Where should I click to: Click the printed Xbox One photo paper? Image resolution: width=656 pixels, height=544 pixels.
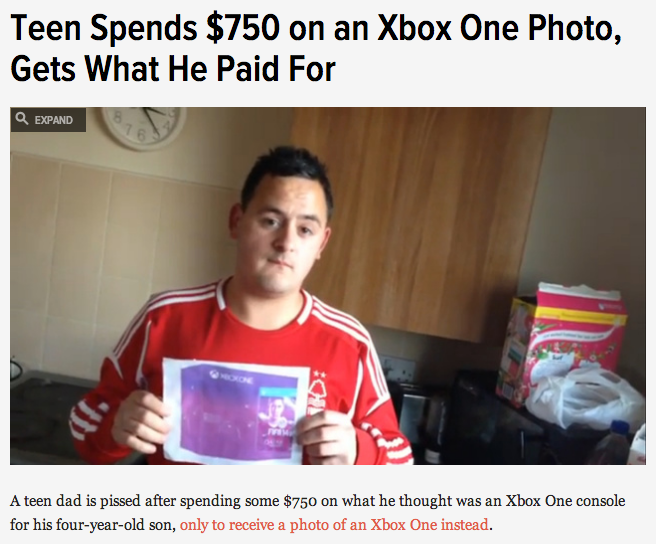(236, 411)
